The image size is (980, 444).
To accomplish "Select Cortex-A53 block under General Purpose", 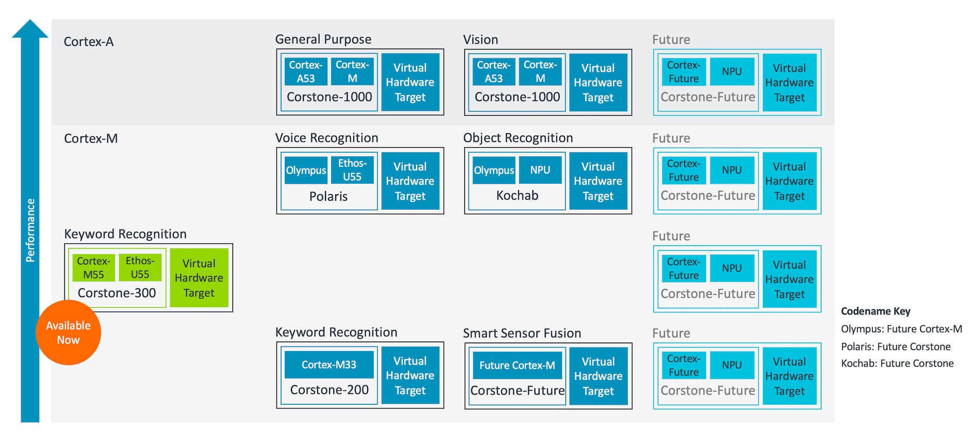I will (305, 72).
